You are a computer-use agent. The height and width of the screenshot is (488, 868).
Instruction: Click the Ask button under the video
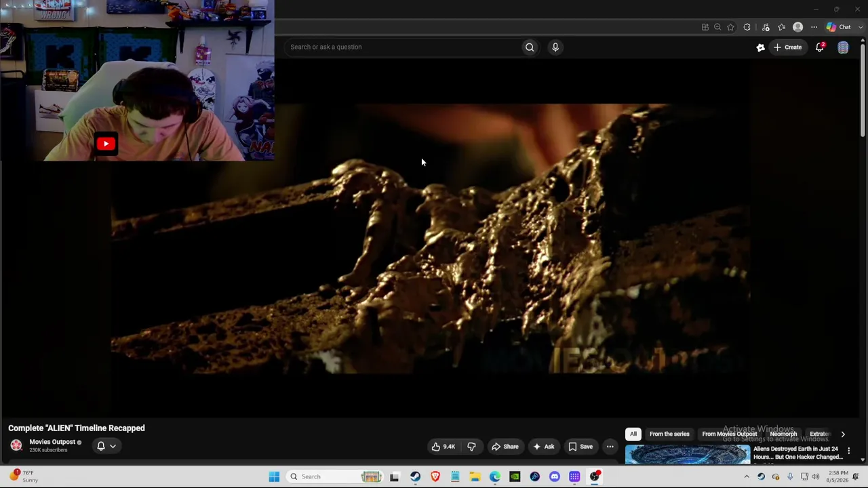coord(544,447)
